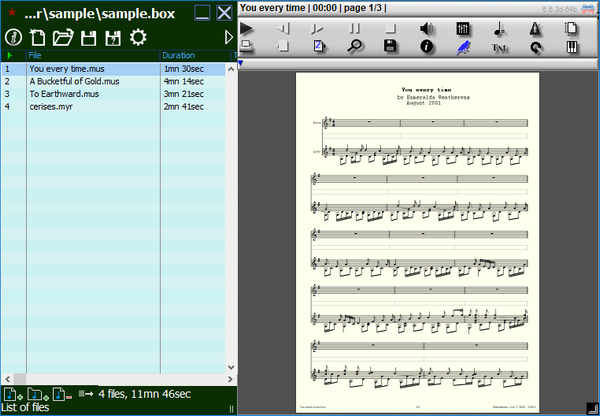The width and height of the screenshot is (600, 416).
Task: Click the print score icon
Action: click(247, 46)
